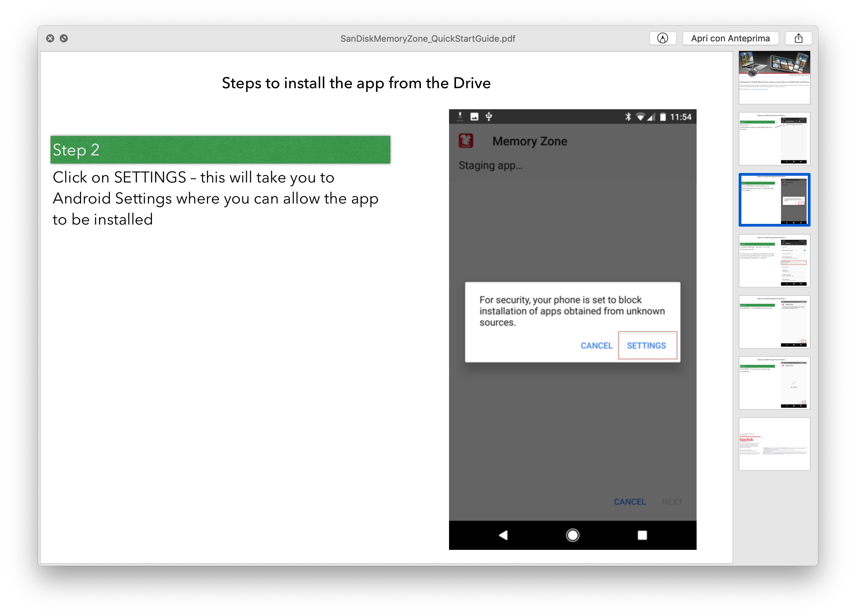Select the first page cover thumbnail
The height and width of the screenshot is (616, 856).
click(x=774, y=77)
